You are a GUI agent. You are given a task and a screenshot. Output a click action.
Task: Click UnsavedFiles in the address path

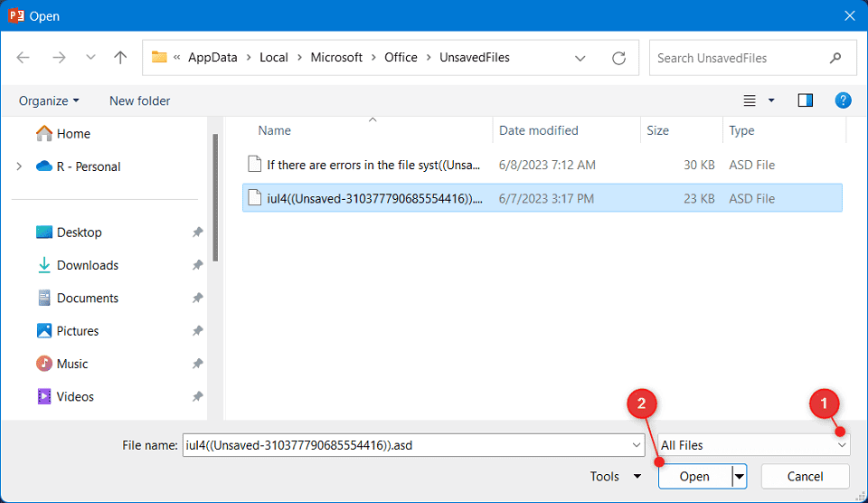[475, 58]
